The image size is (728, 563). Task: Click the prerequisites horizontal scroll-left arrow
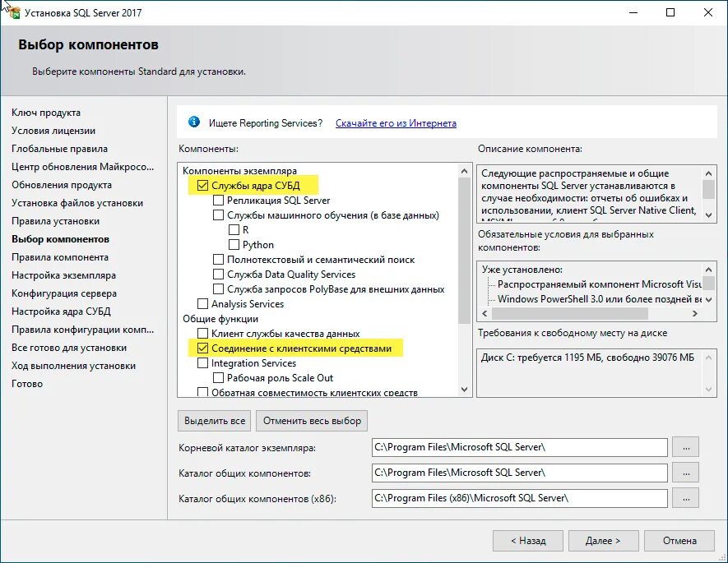(x=485, y=313)
